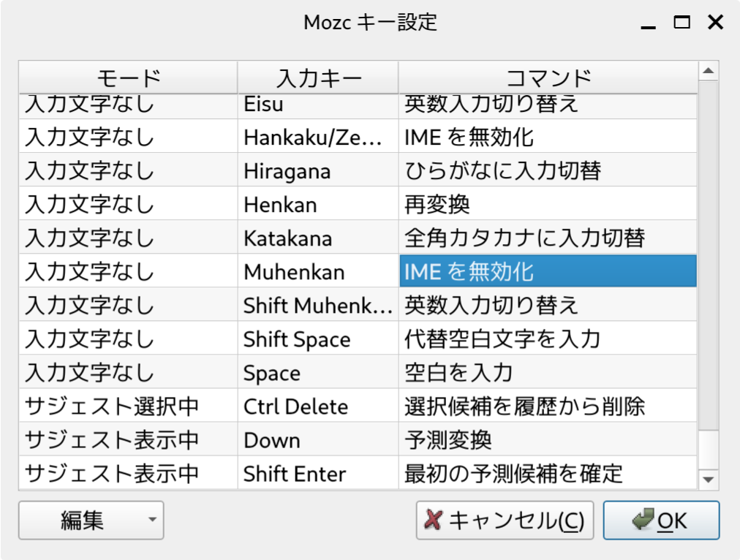The image size is (740, 560).
Task: Open the 編集 dropdown menu
Action: pyautogui.click(x=91, y=521)
